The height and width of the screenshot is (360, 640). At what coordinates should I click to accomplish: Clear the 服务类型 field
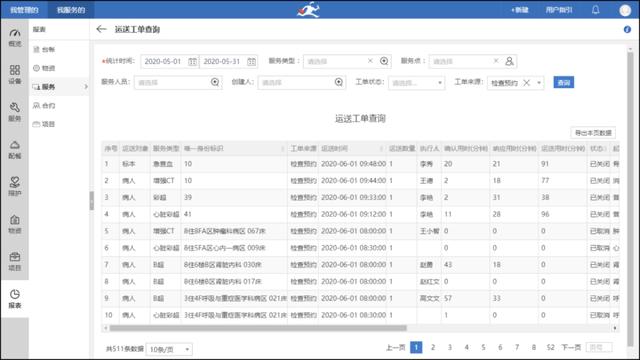pos(370,61)
